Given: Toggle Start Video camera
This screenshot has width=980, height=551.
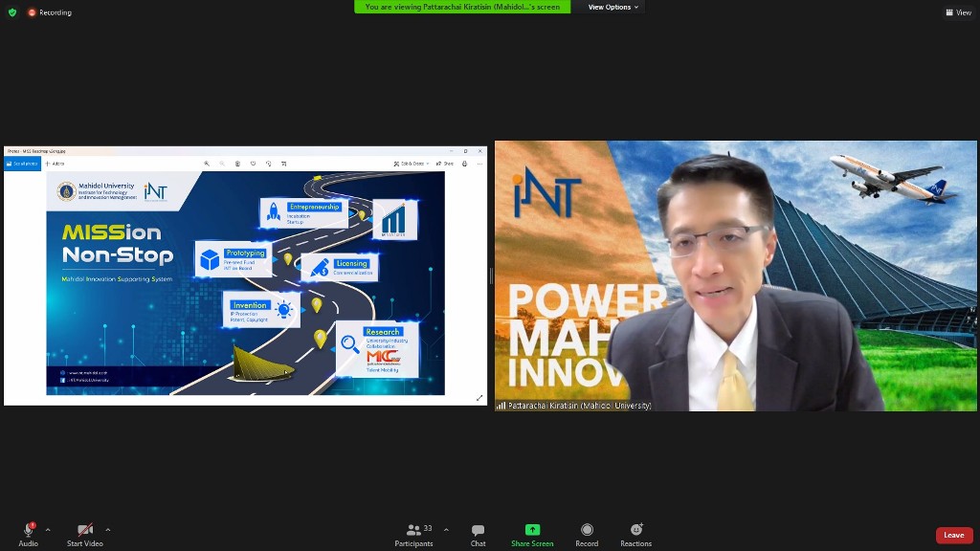Looking at the screenshot, I should pos(85,533).
